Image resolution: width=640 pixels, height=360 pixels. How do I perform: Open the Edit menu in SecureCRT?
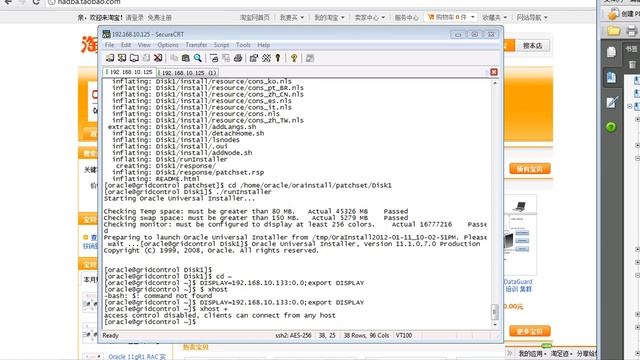126,45
